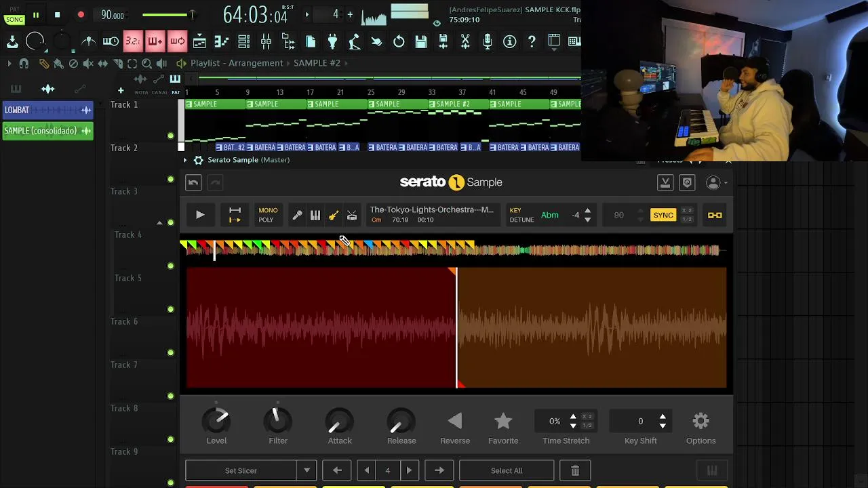Viewport: 868px width, 488px height.
Task: Select the guitar bass stem icon
Action: (334, 216)
